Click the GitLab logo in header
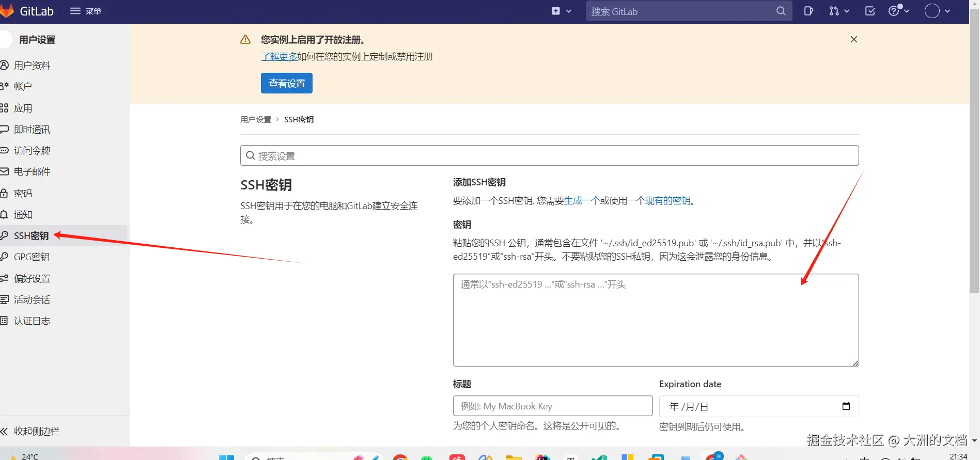The height and width of the screenshot is (460, 980). coord(27,11)
